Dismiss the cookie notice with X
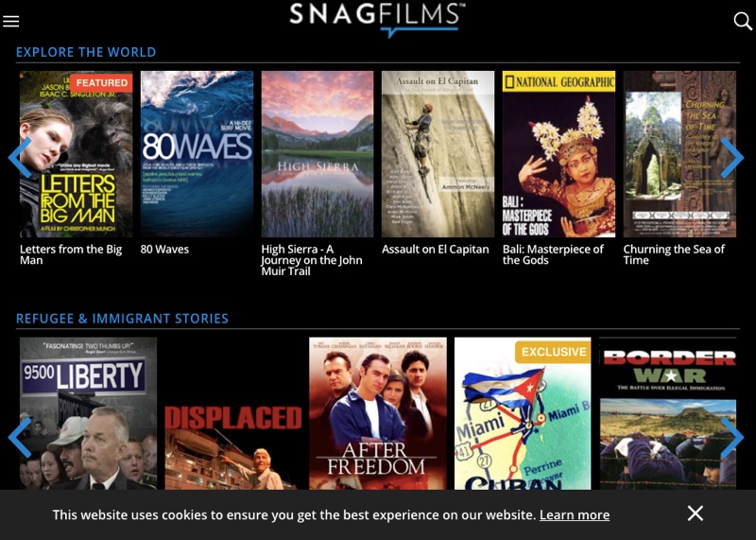Image resolution: width=756 pixels, height=540 pixels. point(696,514)
